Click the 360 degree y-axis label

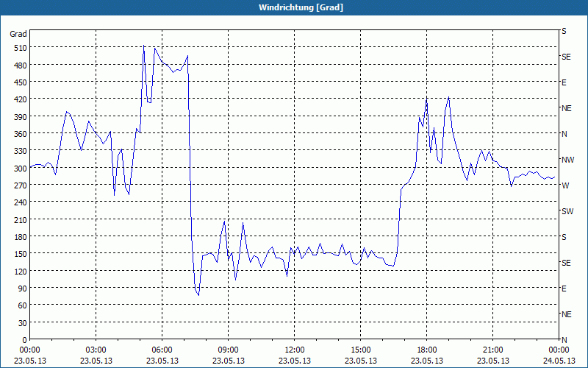[x=18, y=134]
